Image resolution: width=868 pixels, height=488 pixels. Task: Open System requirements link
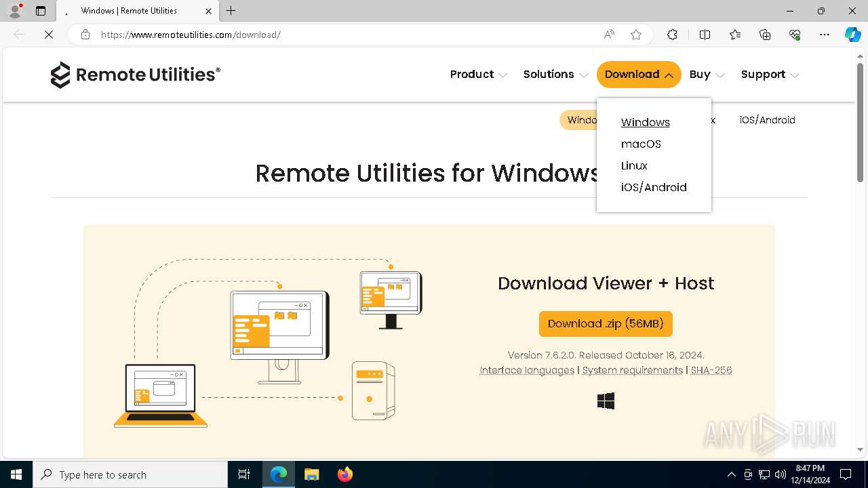point(633,370)
